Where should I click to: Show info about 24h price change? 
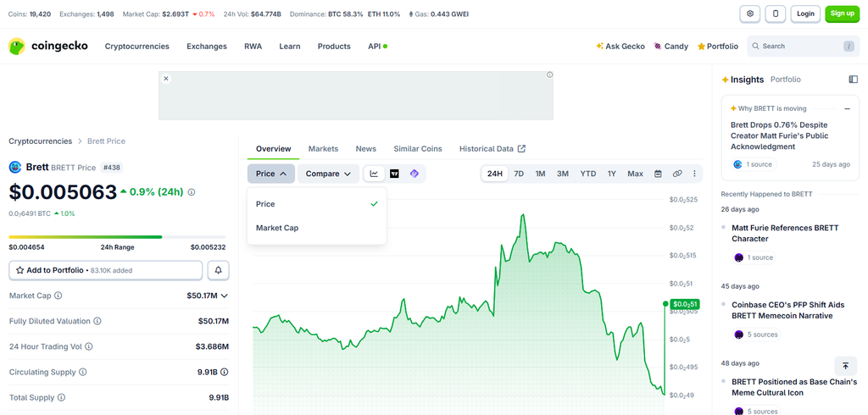[192, 192]
